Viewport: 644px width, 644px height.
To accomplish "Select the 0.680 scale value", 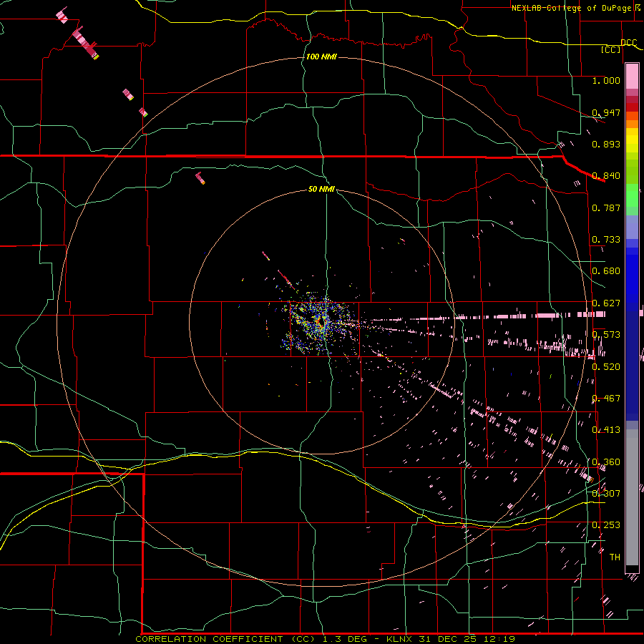I will click(606, 271).
